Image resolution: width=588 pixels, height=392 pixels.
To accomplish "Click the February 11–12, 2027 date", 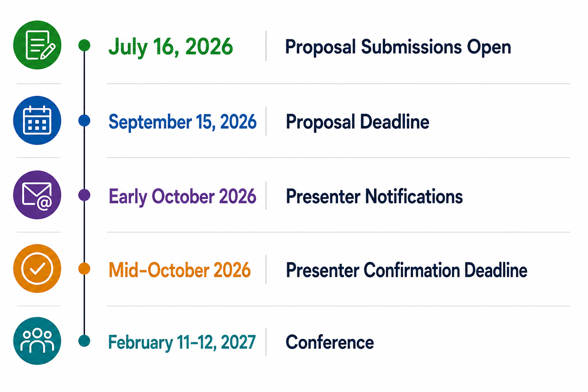I will click(x=182, y=342).
